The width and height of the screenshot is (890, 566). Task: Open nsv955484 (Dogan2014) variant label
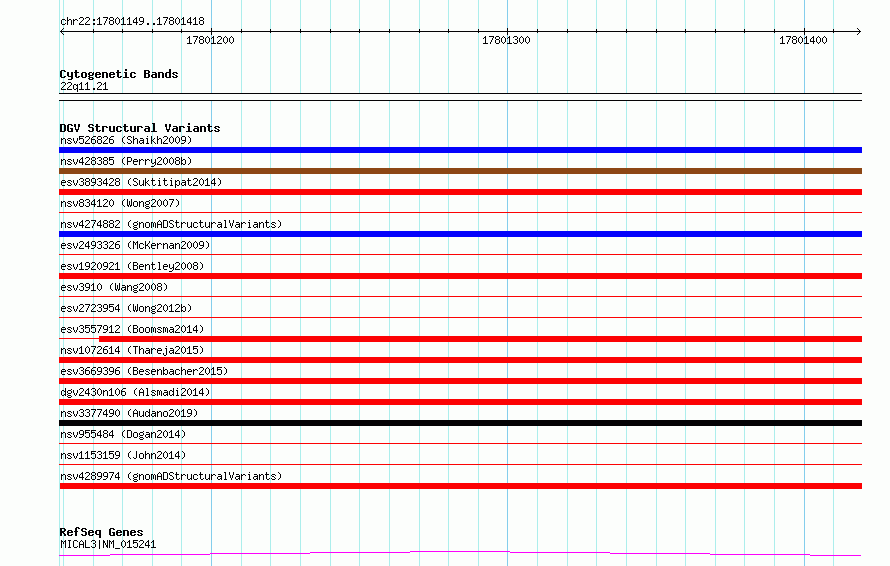(123, 434)
